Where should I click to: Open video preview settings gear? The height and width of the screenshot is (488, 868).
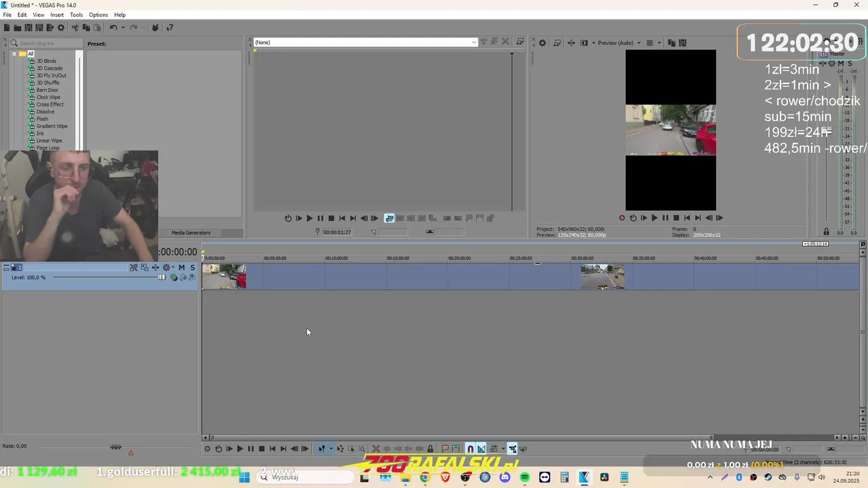[x=542, y=43]
